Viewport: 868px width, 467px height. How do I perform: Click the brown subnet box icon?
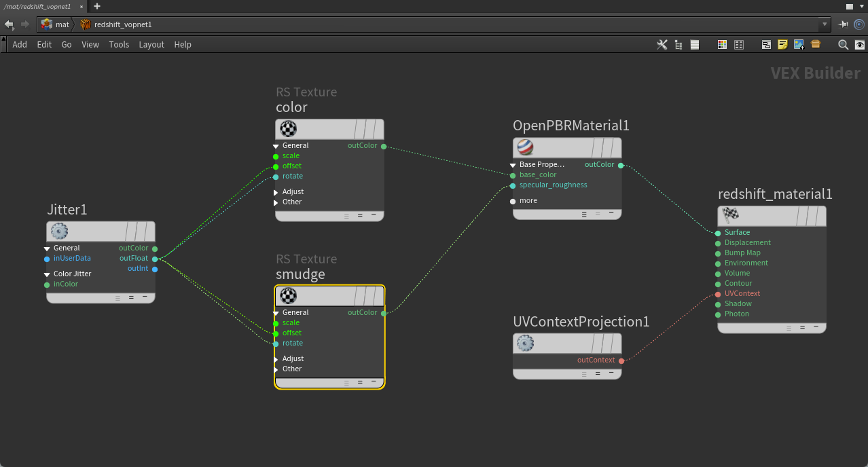pyautogui.click(x=816, y=45)
